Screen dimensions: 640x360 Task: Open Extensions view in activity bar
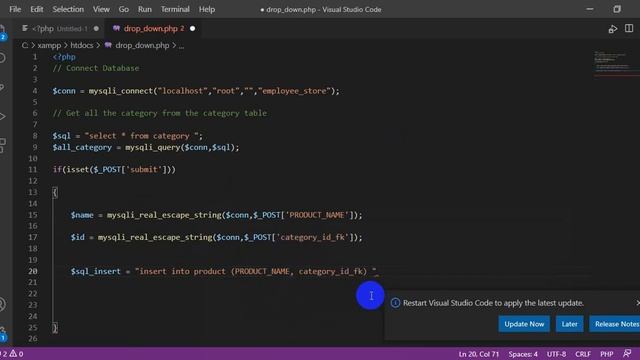tap(2, 145)
